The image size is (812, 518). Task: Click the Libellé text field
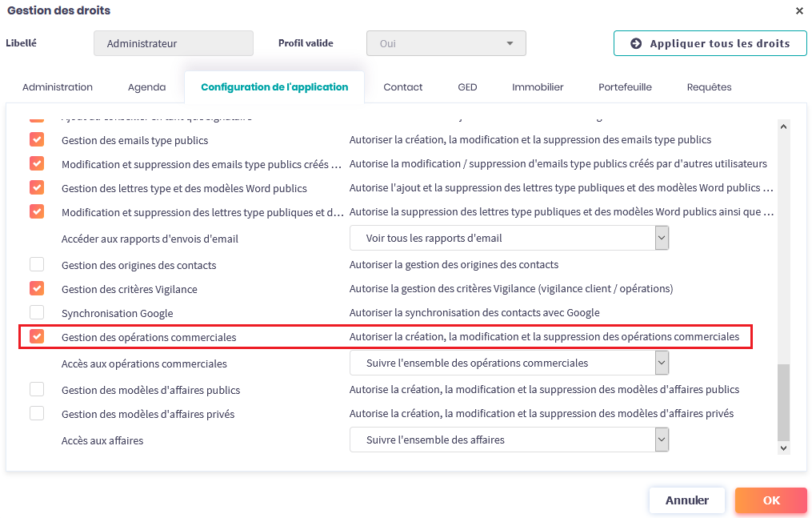click(x=173, y=43)
